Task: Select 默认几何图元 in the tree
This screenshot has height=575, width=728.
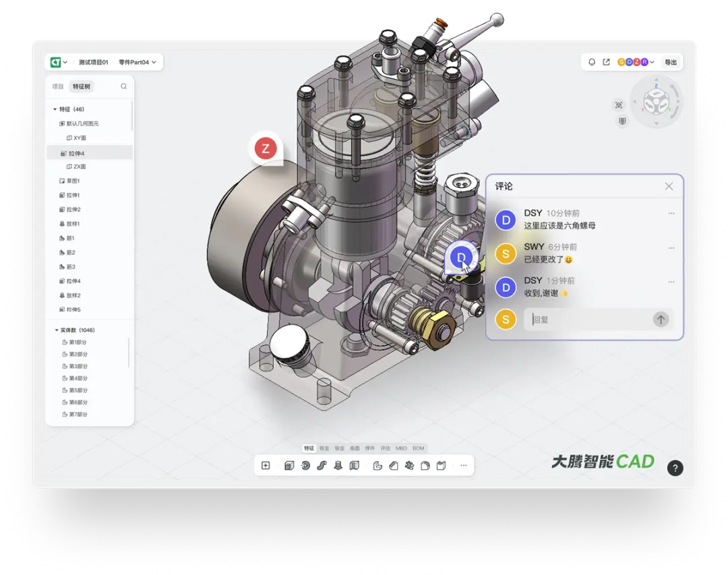Action: (x=80, y=123)
